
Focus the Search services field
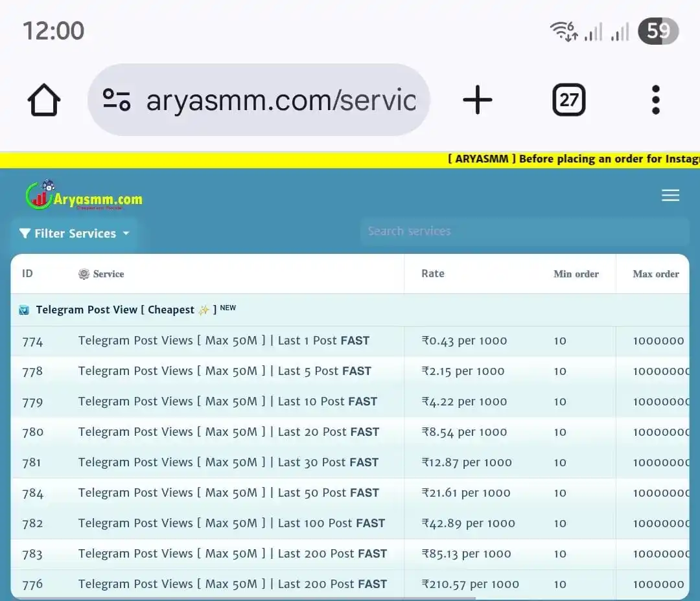tap(524, 231)
